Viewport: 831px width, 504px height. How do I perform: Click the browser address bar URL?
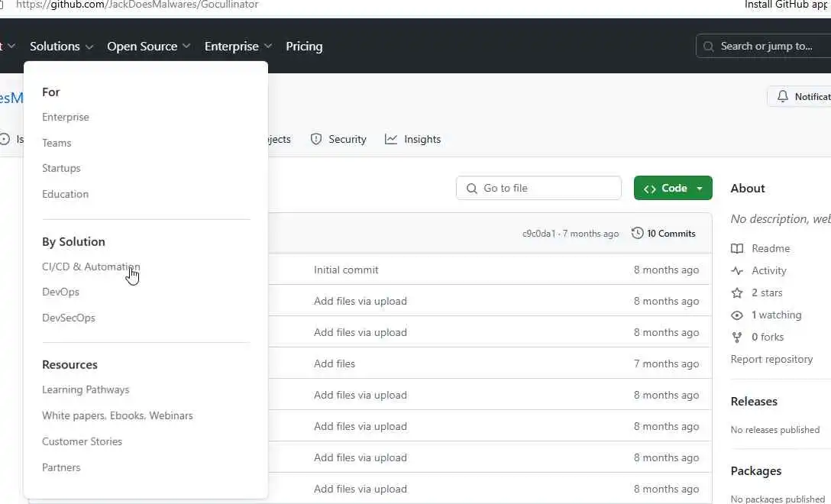137,5
